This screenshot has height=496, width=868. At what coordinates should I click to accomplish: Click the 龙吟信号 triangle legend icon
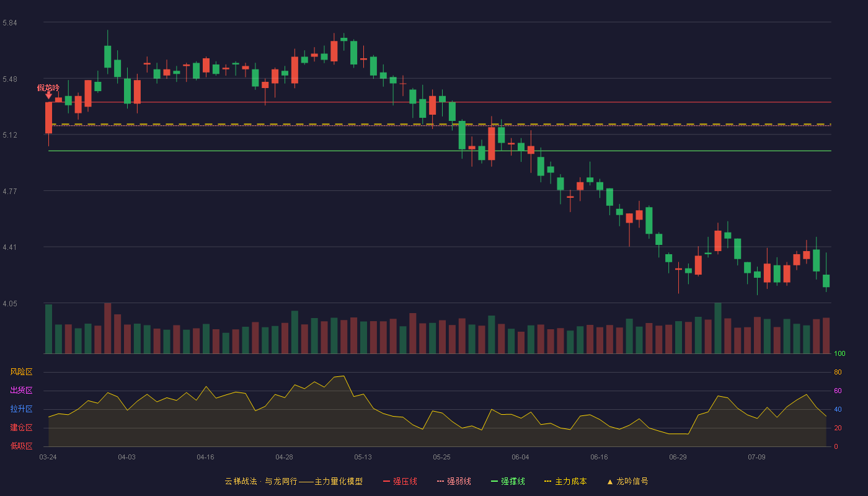[x=609, y=481]
